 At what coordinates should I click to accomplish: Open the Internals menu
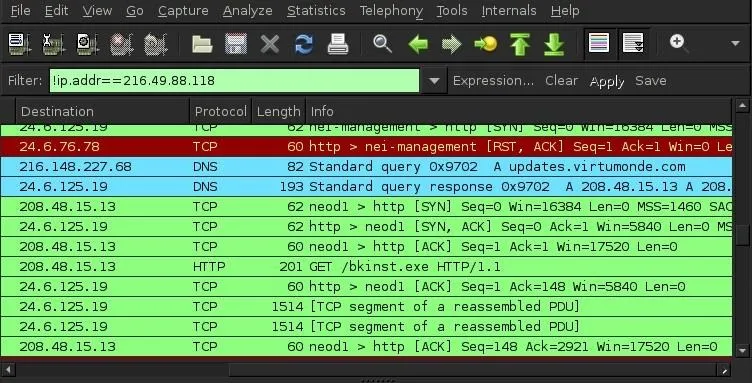(x=509, y=11)
